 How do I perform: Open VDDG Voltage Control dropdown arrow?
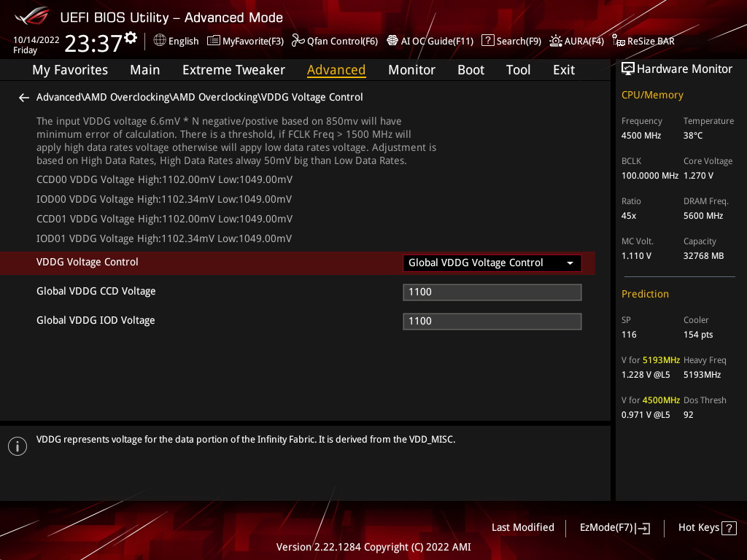(570, 263)
